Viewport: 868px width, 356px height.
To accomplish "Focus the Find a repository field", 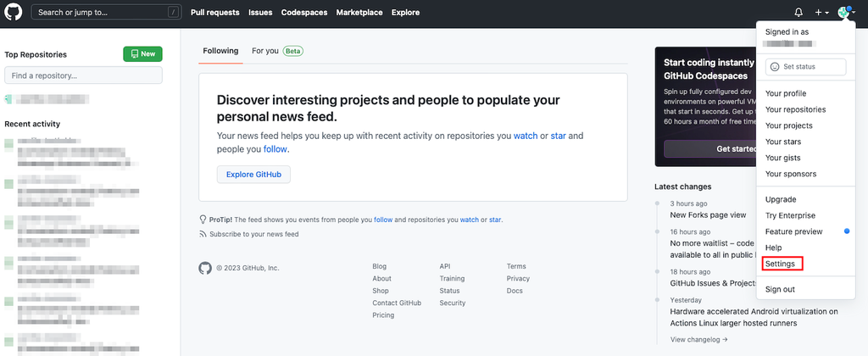I will (x=84, y=75).
